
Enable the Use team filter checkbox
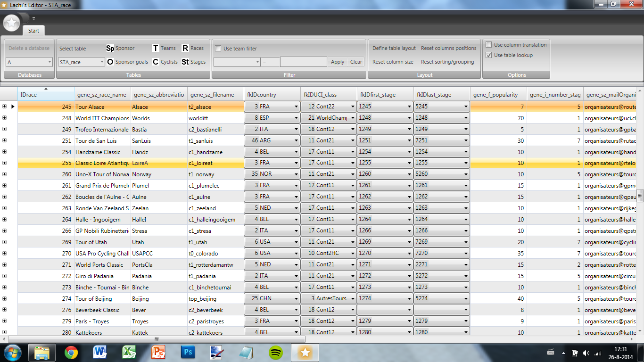(218, 49)
